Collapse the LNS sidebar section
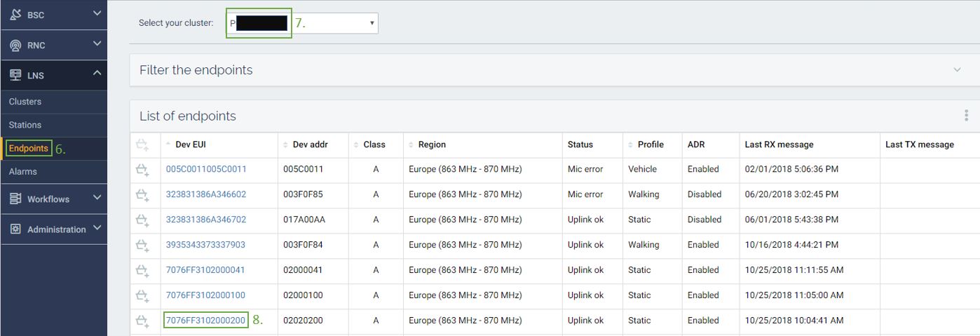 coord(97,74)
